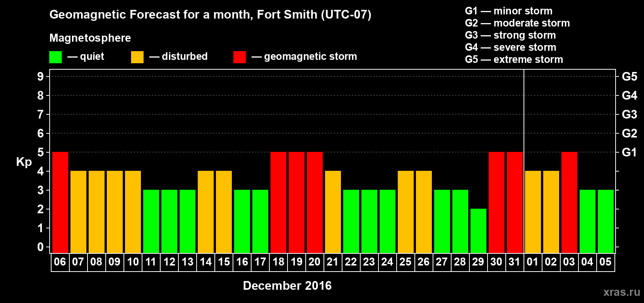This screenshot has height=303, width=644.
Task: Click the orange disturbed legend swatch
Action: pyautogui.click(x=137, y=57)
